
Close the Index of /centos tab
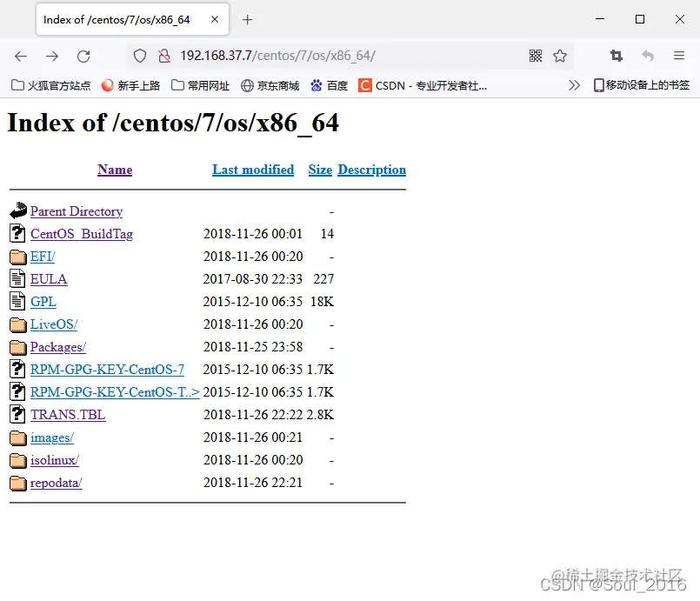coord(215,19)
